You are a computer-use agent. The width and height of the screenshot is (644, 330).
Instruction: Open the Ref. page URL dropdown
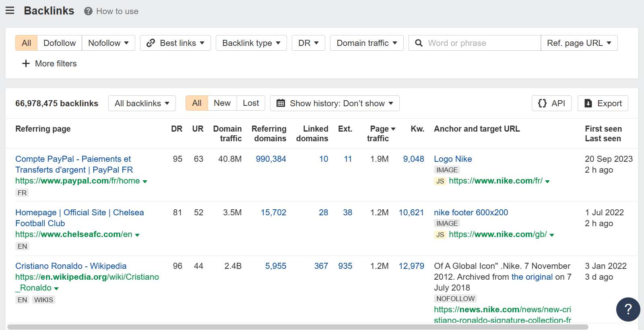pyautogui.click(x=579, y=43)
